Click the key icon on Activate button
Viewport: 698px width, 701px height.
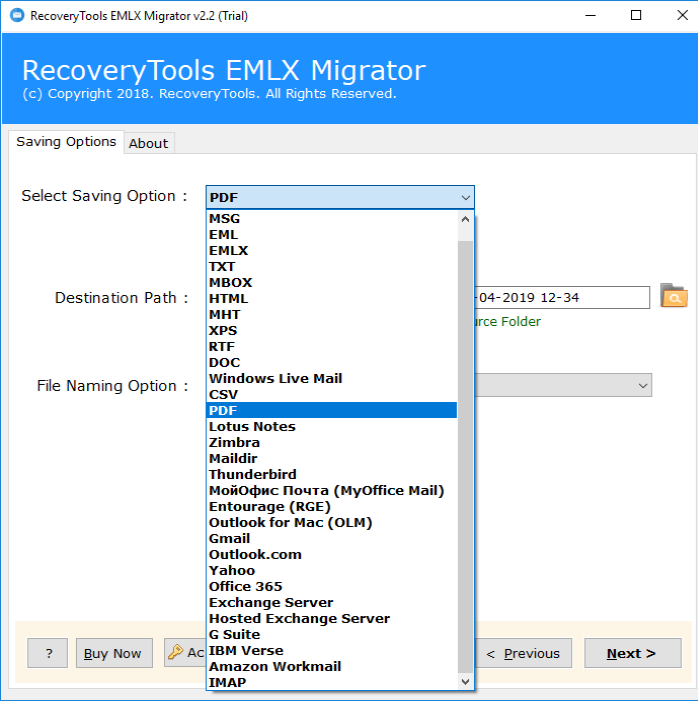point(175,652)
